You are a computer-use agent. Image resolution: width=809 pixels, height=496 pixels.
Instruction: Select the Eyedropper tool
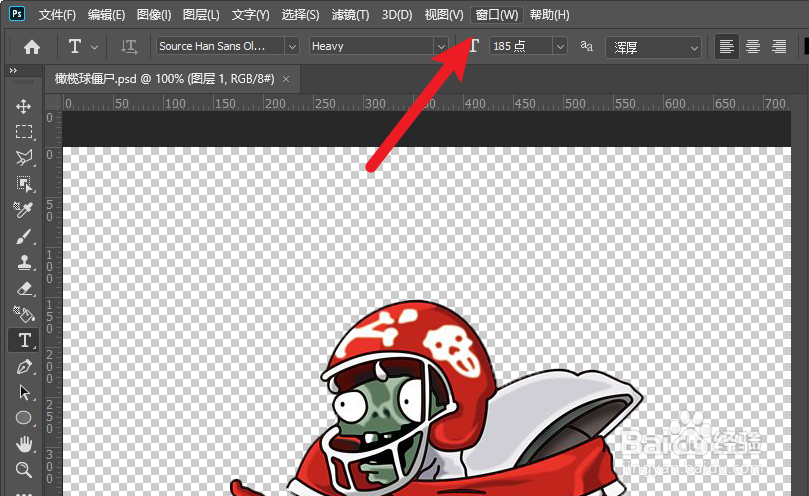coord(24,210)
